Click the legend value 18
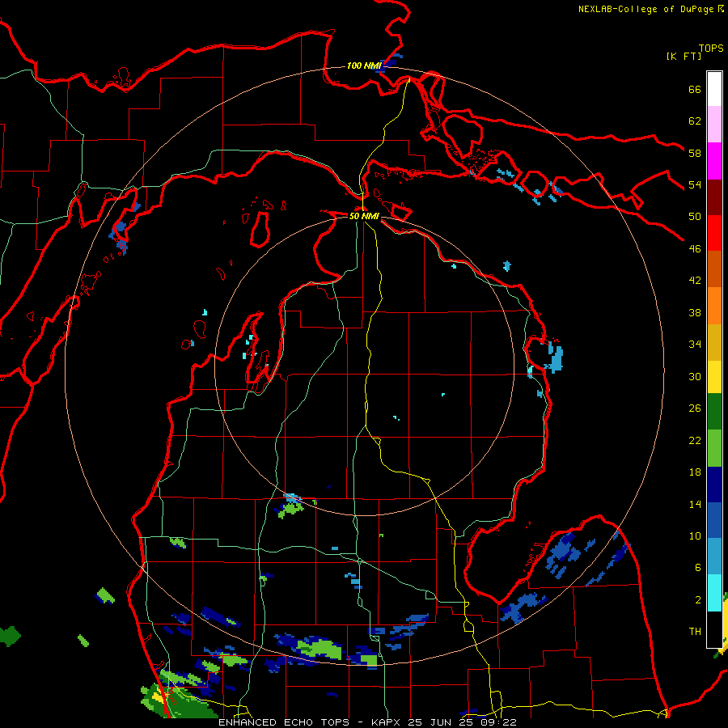The image size is (728, 728). (x=695, y=472)
